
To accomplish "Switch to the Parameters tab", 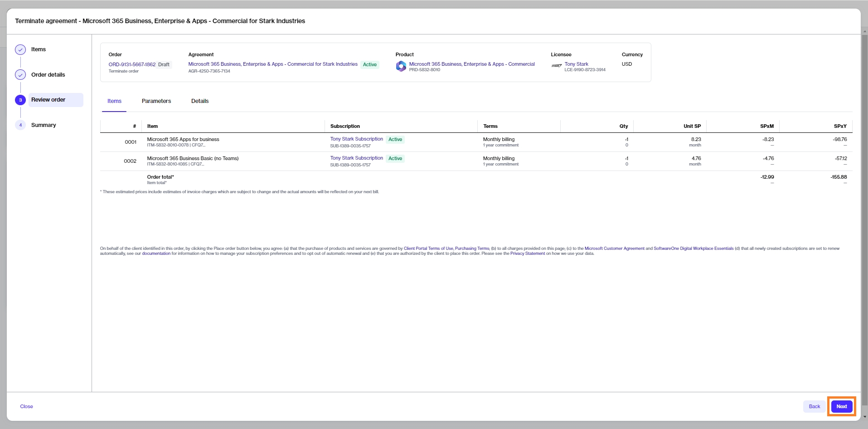I will click(x=156, y=101).
